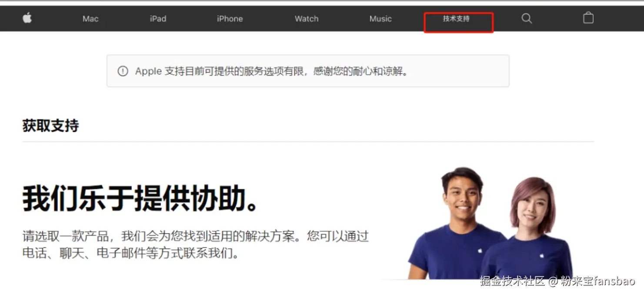Click the 获取支持 heading
Viewport: 644px width, 296px height.
(x=50, y=126)
